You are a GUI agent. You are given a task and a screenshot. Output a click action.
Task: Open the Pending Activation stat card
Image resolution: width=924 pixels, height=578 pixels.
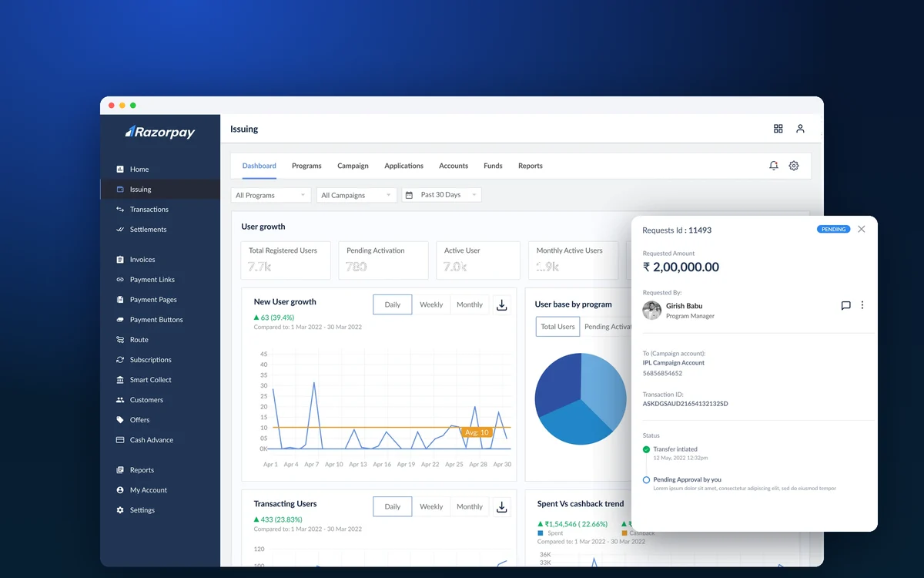[383, 260]
